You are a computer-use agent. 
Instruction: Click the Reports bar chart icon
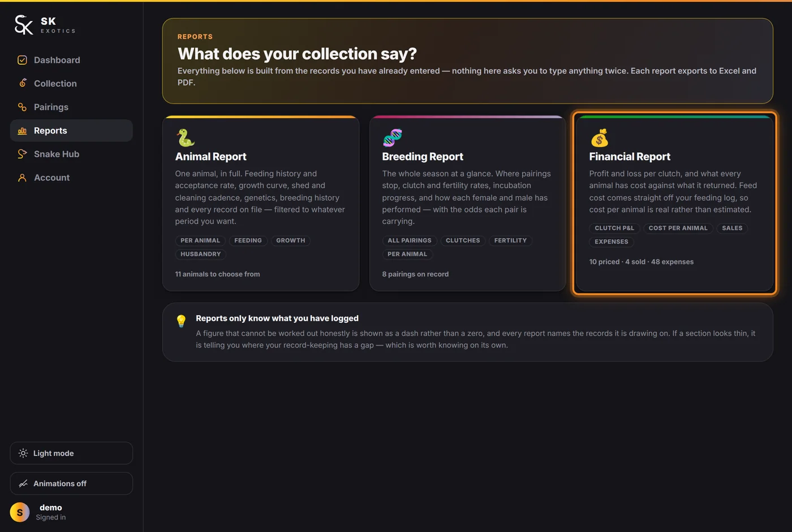tap(22, 131)
